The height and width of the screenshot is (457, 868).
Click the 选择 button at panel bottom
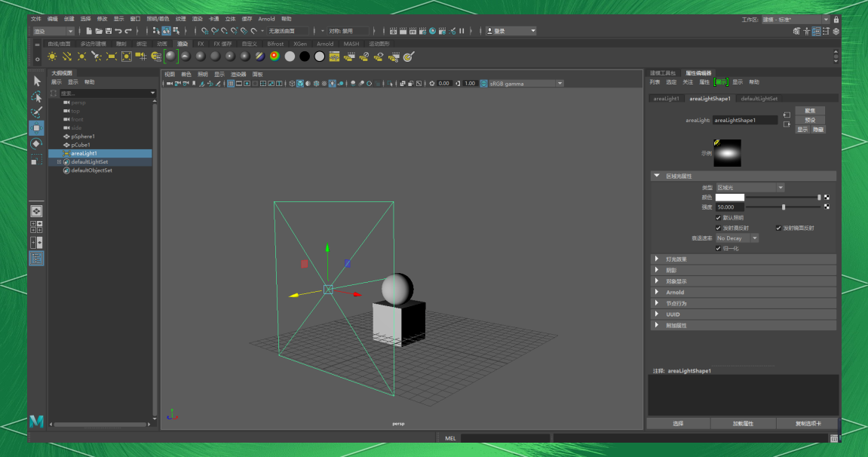(678, 423)
